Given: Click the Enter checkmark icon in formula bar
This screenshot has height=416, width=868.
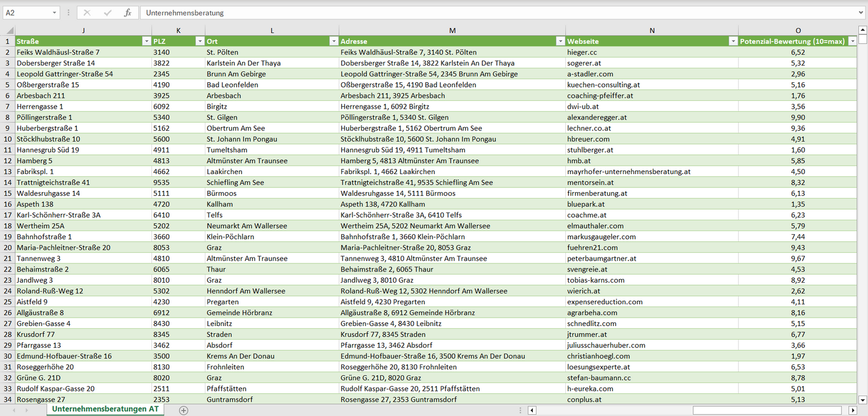Looking at the screenshot, I should [108, 13].
